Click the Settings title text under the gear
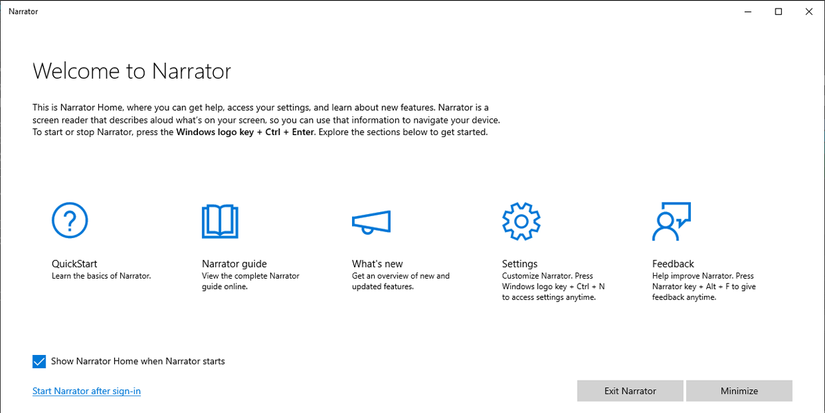The width and height of the screenshot is (825, 413). (520, 264)
